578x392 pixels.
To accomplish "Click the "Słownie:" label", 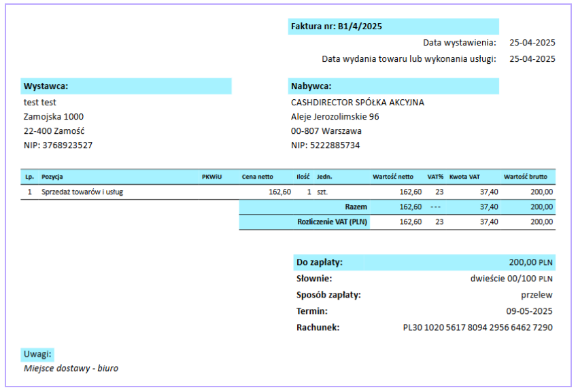I will tap(314, 279).
